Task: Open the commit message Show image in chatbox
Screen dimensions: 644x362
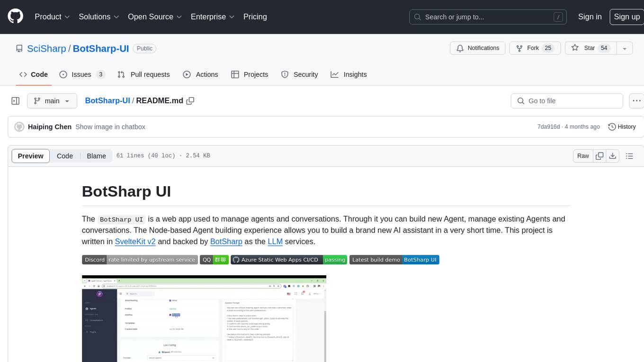Action: click(110, 127)
